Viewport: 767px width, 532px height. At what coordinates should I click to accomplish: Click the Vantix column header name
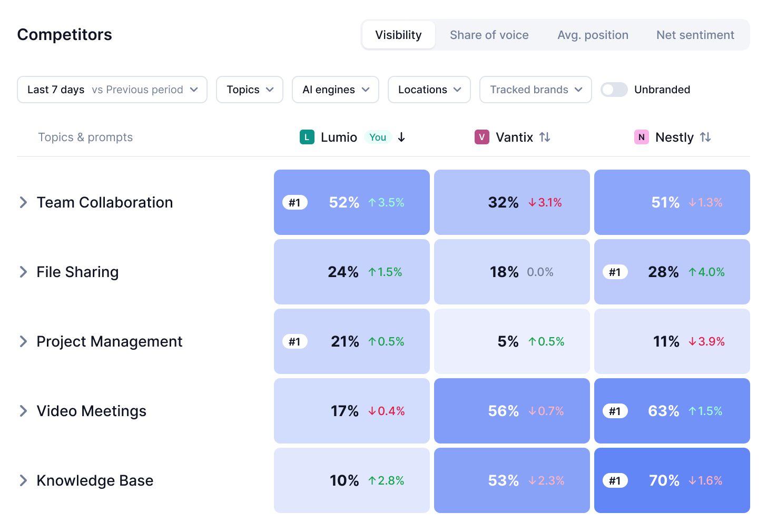(x=515, y=137)
